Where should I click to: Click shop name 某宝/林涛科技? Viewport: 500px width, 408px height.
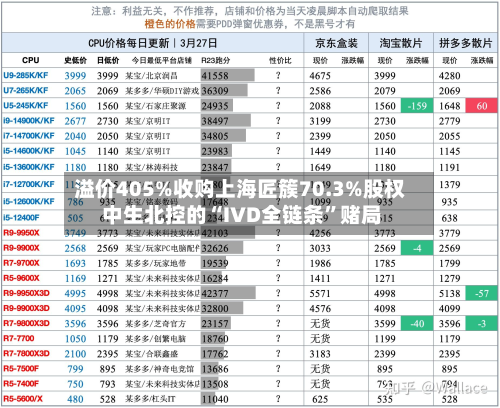pyautogui.click(x=151, y=167)
